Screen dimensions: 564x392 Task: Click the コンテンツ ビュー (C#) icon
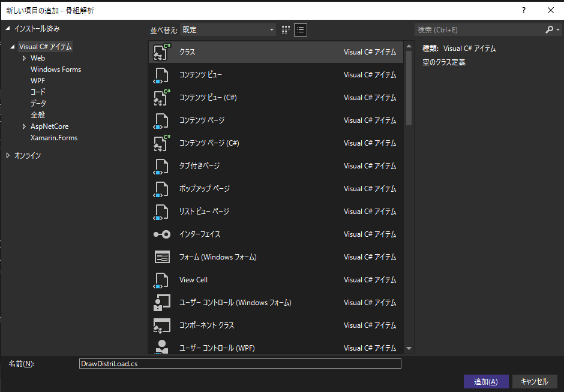(161, 98)
